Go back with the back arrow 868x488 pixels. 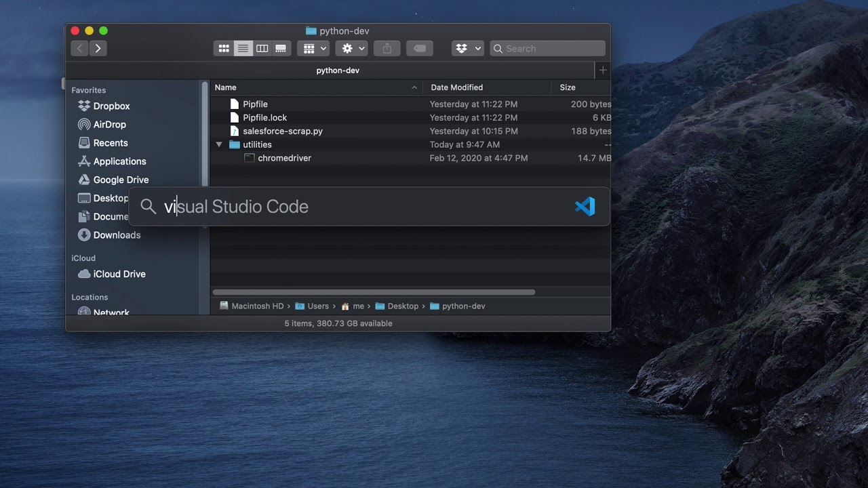[x=80, y=48]
